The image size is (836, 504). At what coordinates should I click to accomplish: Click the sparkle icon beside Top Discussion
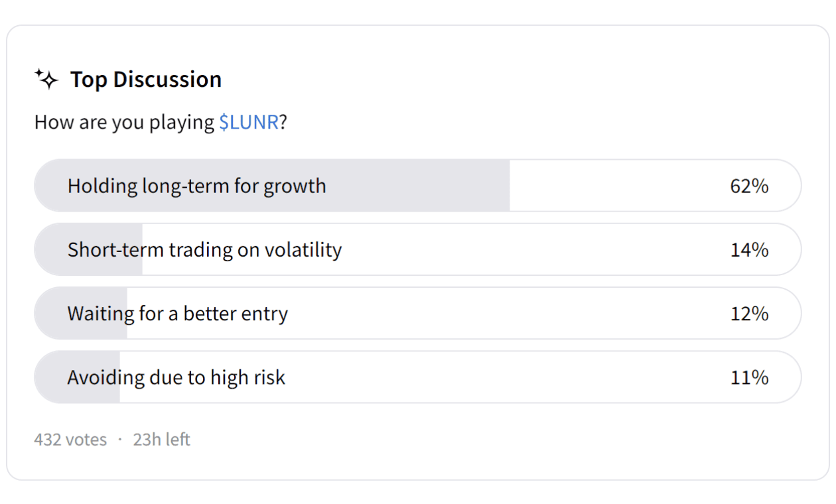[x=46, y=80]
